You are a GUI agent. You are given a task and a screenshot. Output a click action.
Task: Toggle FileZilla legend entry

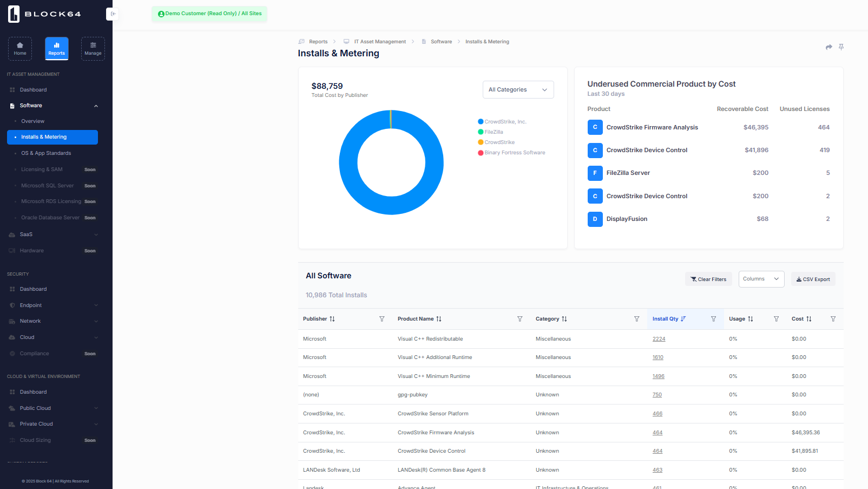pos(490,132)
